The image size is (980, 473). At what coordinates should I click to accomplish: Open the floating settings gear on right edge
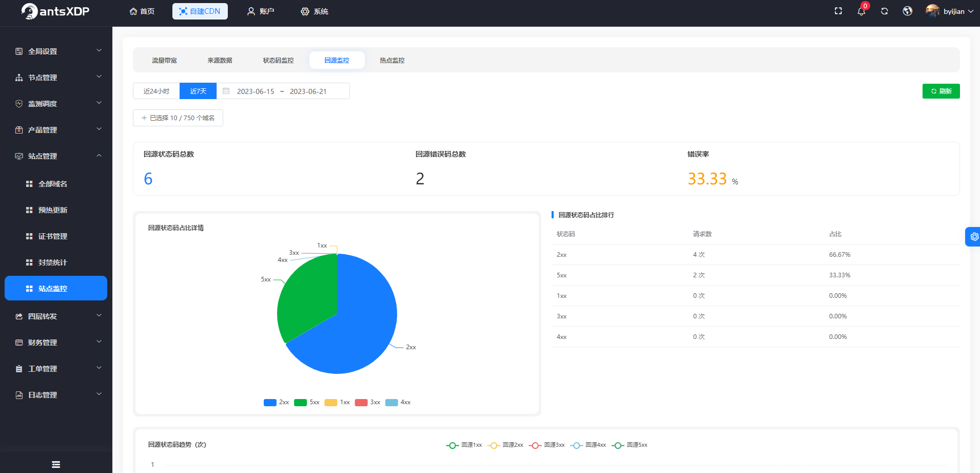[x=973, y=237]
